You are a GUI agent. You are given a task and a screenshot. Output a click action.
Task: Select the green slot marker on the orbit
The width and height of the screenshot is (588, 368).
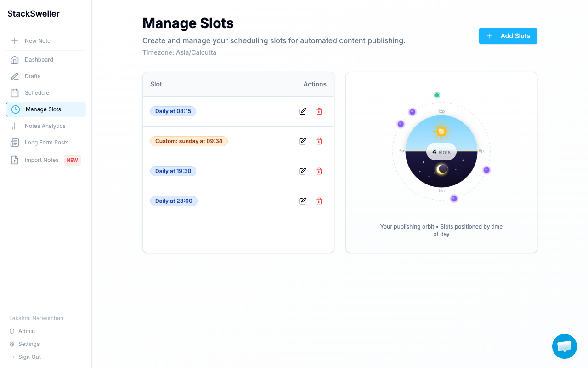pyautogui.click(x=437, y=95)
